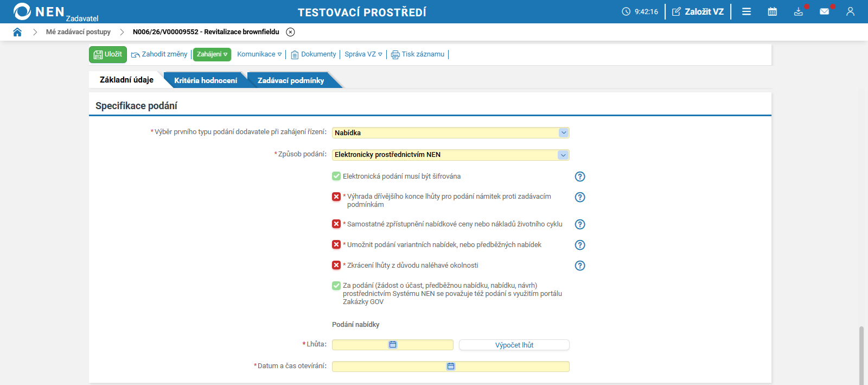Click N006/26/V00009552 breadcrumb title
This screenshot has height=385, width=868.
click(206, 32)
